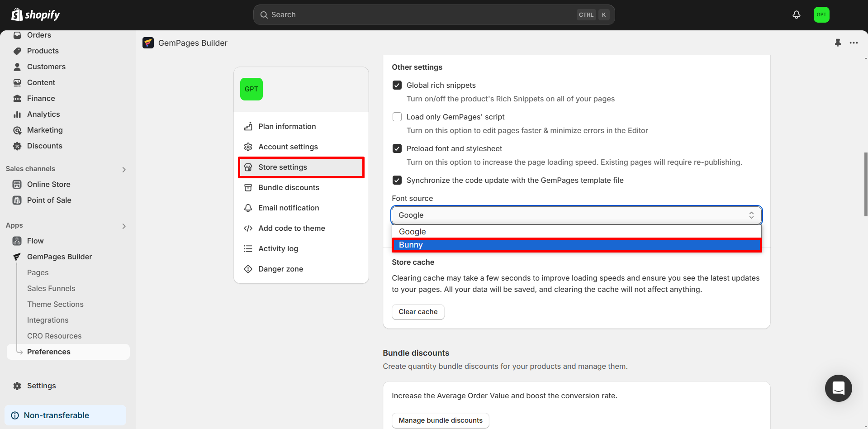Uncheck Preload font and stylesheet

397,149
